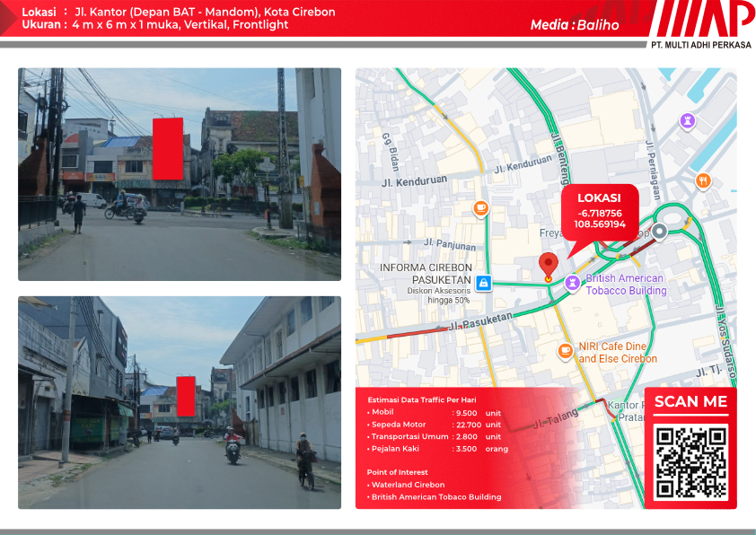756x535 pixels.
Task: Click the gray location marker on roundabout
Action: (x=660, y=232)
